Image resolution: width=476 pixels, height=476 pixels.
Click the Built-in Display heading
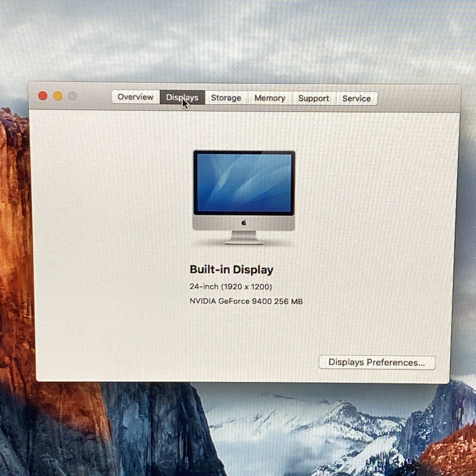231,270
